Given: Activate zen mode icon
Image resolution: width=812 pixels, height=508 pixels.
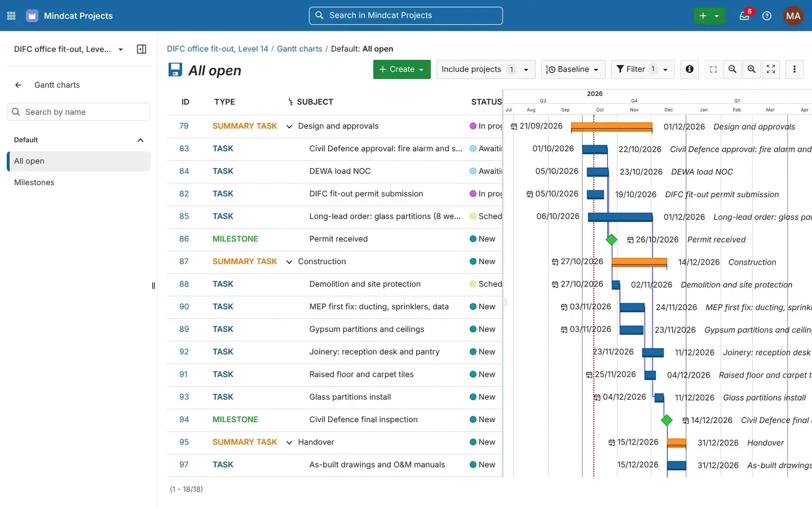Looking at the screenshot, I should 713,69.
